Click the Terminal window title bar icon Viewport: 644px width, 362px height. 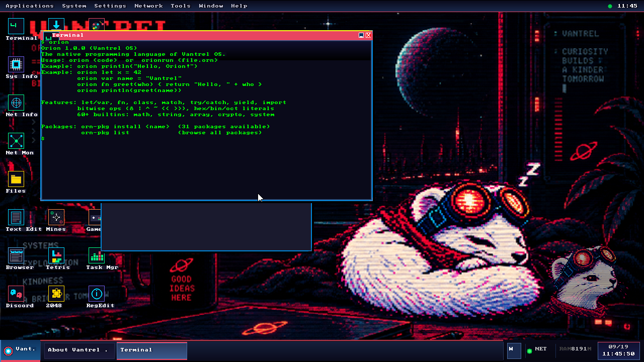pos(47,35)
